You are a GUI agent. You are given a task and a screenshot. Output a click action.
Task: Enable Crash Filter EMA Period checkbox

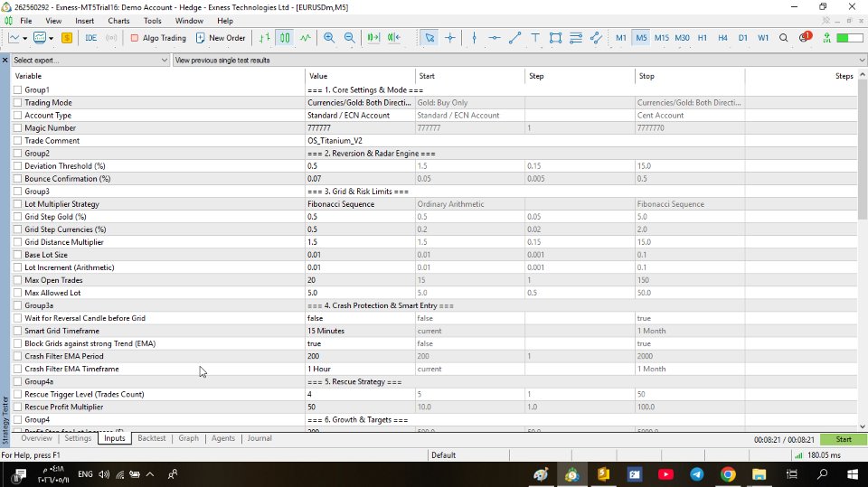18,356
